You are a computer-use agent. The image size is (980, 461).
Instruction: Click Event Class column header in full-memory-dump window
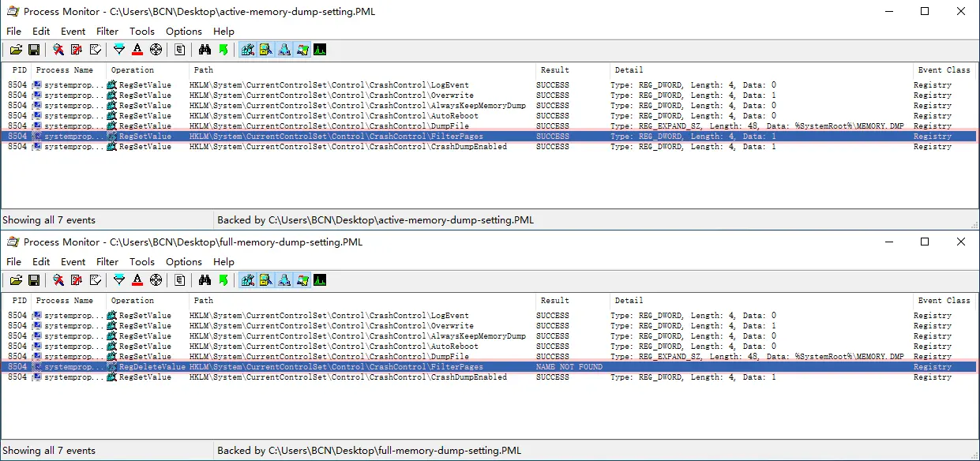pyautogui.click(x=946, y=300)
